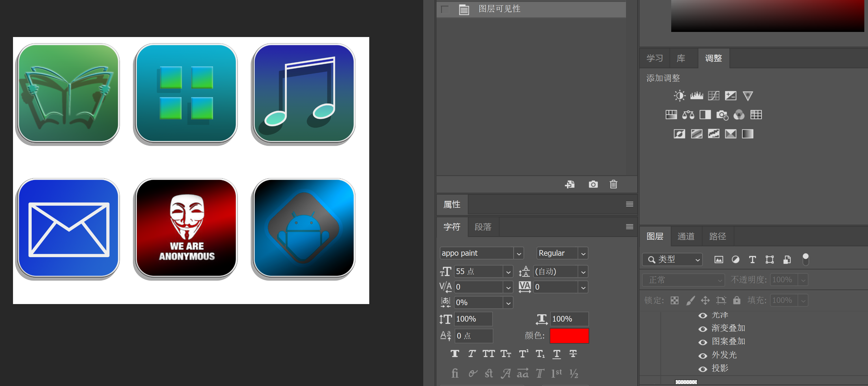868x386 pixels.
Task: Create a new snapshot with camera icon
Action: tap(593, 184)
